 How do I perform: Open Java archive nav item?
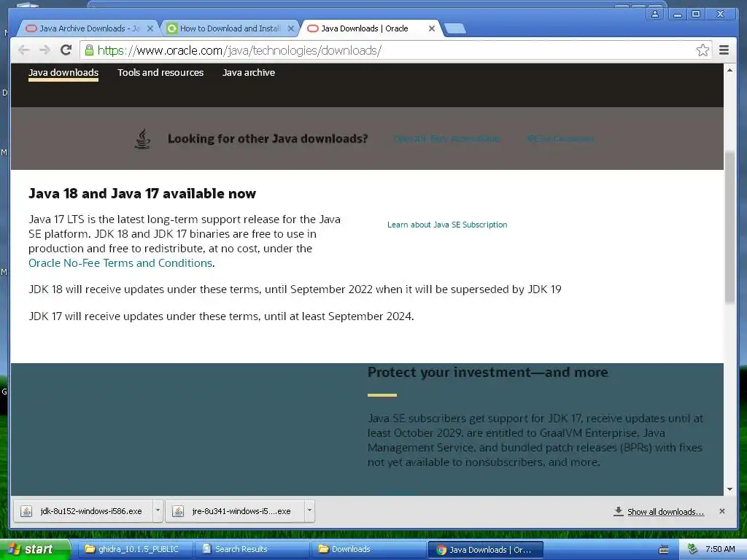click(x=249, y=73)
